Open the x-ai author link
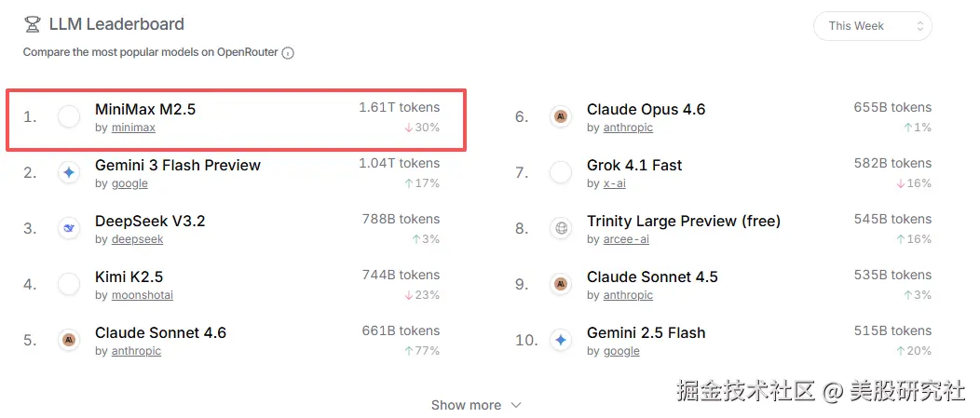The height and width of the screenshot is (418, 980). (615, 183)
